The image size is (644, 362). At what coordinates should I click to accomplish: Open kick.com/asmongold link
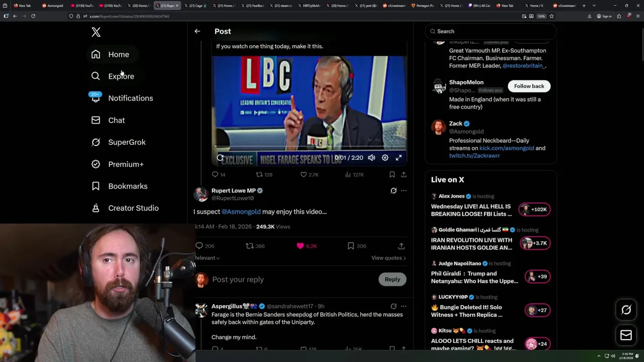507,148
